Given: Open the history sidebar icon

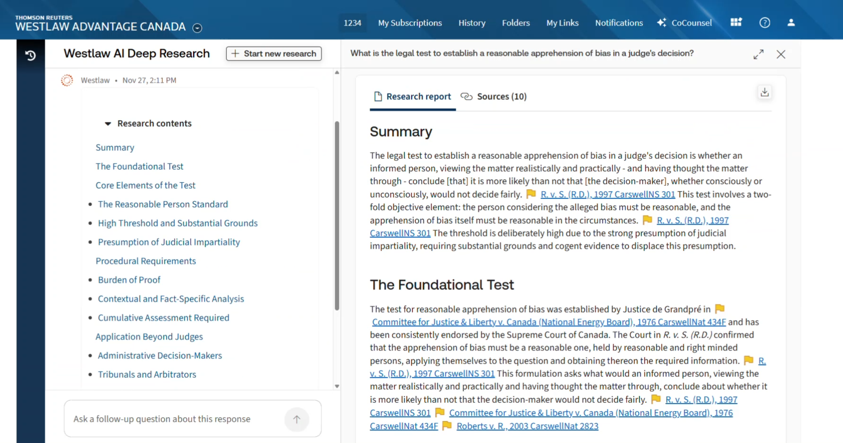Looking at the screenshot, I should pyautogui.click(x=30, y=55).
